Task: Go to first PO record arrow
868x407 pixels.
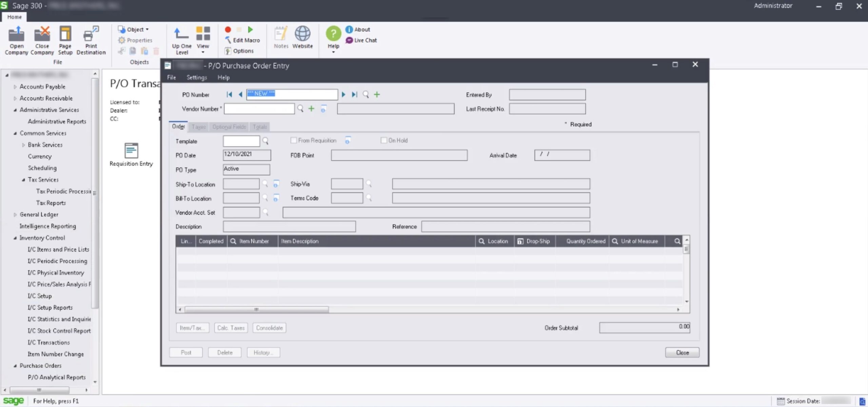Action: [229, 95]
